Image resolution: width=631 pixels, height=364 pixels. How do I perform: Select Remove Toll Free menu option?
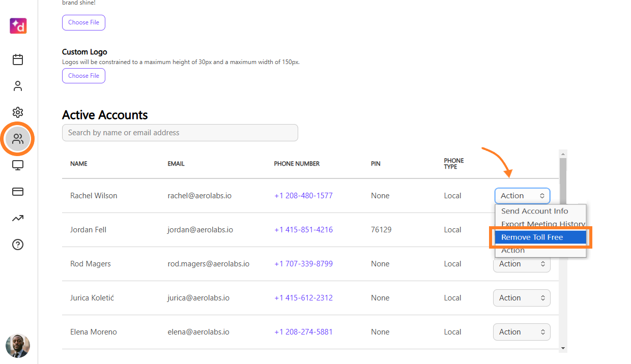coord(540,237)
